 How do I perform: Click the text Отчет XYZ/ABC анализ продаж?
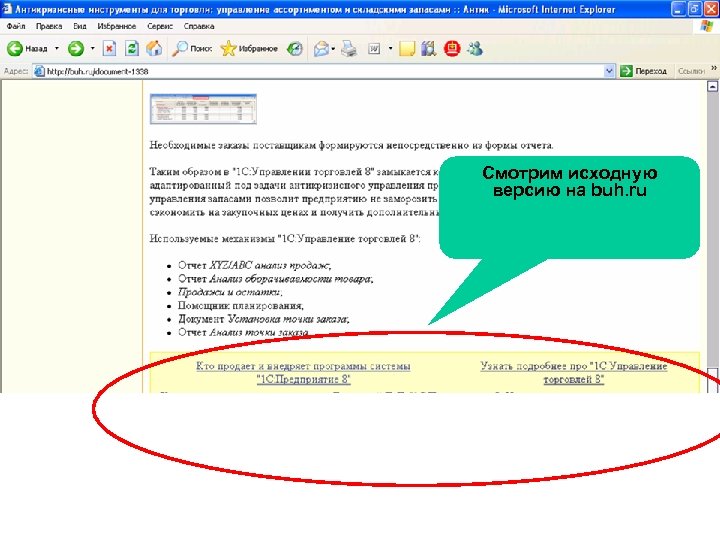click(254, 265)
